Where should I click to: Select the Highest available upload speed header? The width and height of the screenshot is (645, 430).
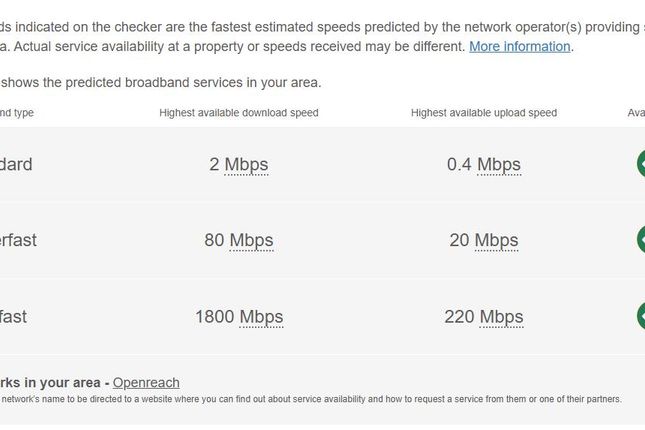click(484, 113)
